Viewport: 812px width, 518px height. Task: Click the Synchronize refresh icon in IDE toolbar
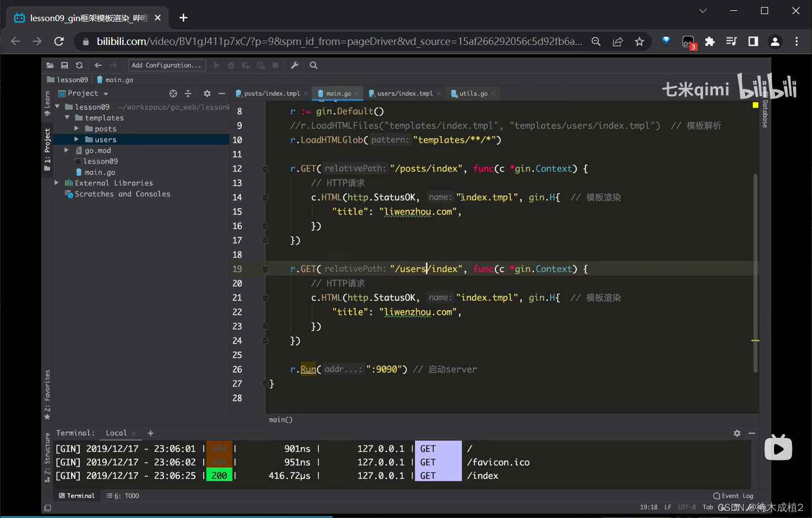pyautogui.click(x=79, y=66)
